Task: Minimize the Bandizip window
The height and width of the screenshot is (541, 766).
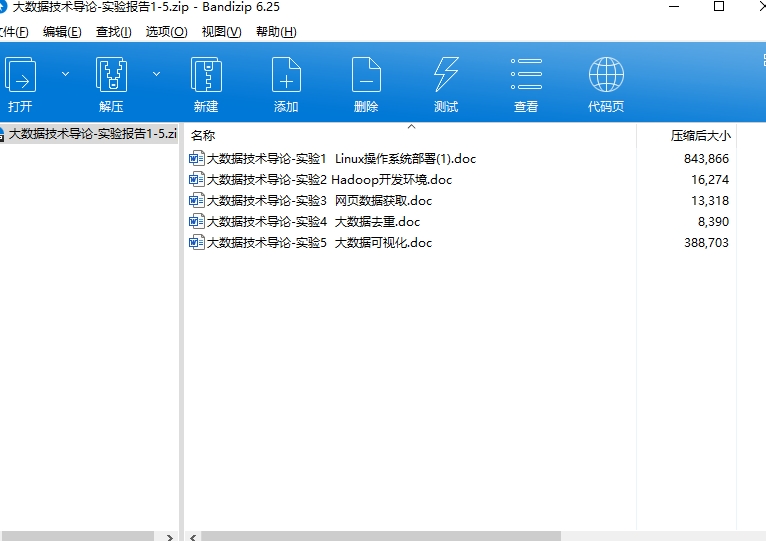Action: point(674,7)
